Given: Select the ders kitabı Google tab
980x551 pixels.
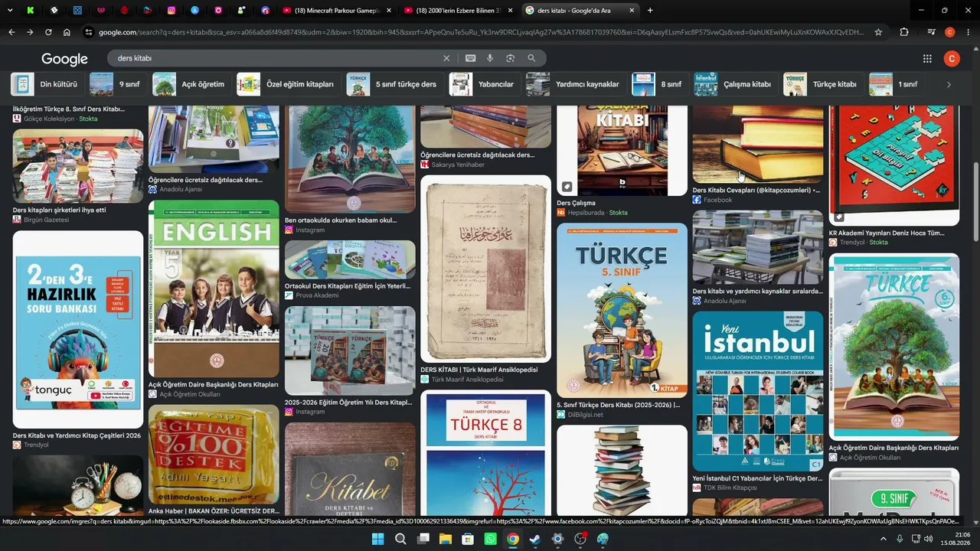Looking at the screenshot, I should [x=581, y=11].
